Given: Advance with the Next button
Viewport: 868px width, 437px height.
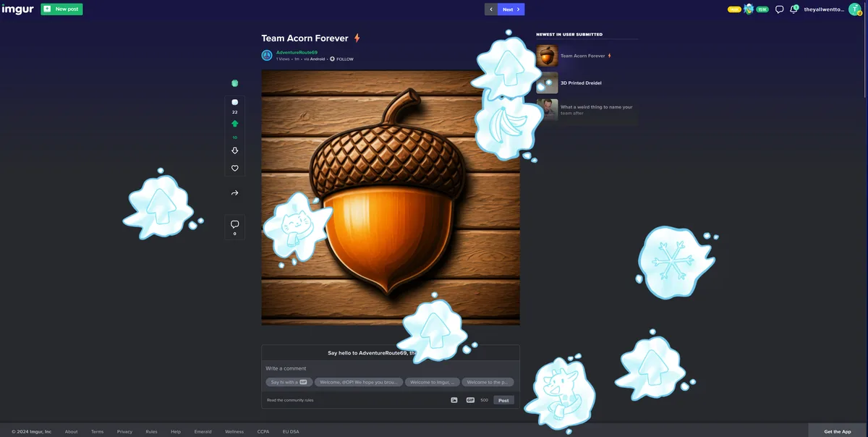Looking at the screenshot, I should click(511, 9).
